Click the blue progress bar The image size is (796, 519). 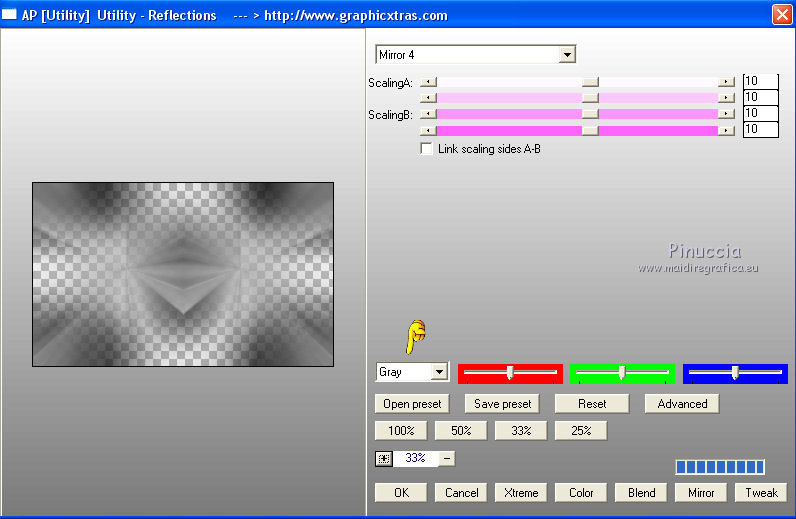[720, 467]
